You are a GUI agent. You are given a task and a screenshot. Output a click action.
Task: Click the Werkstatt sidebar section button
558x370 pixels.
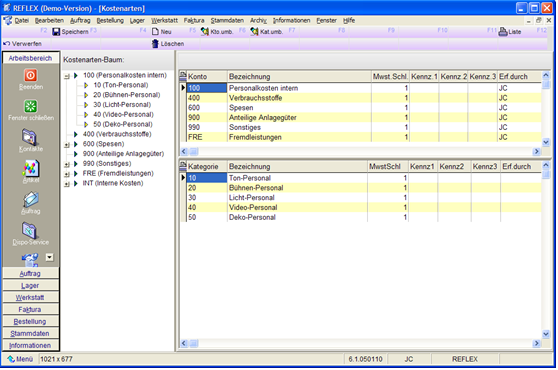[x=30, y=297]
